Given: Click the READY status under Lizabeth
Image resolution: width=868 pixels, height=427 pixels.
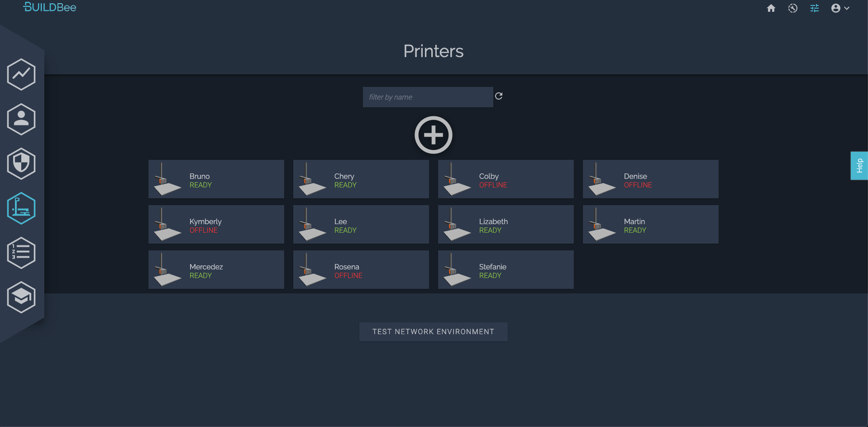Looking at the screenshot, I should (490, 230).
